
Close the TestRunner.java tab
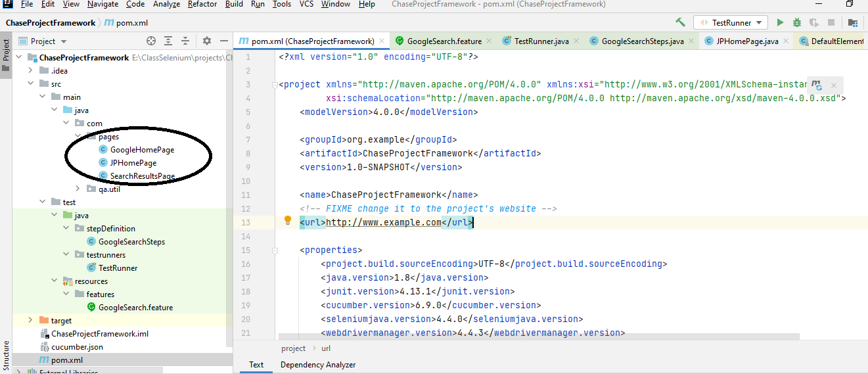(x=576, y=41)
